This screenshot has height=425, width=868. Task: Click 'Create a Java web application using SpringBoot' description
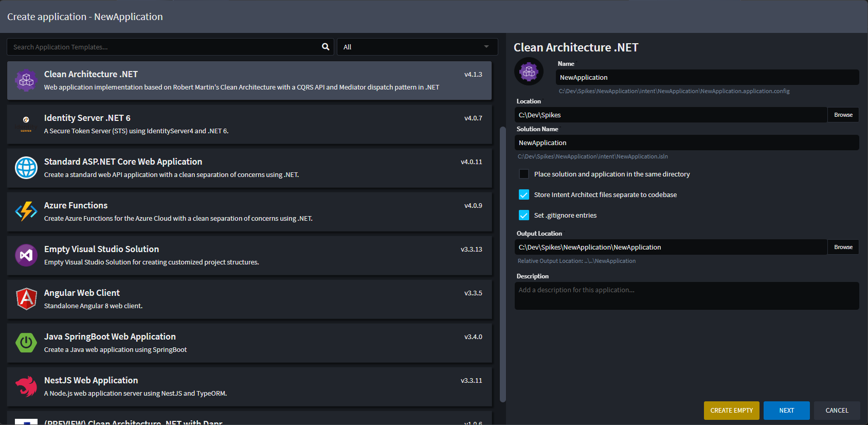pos(115,349)
